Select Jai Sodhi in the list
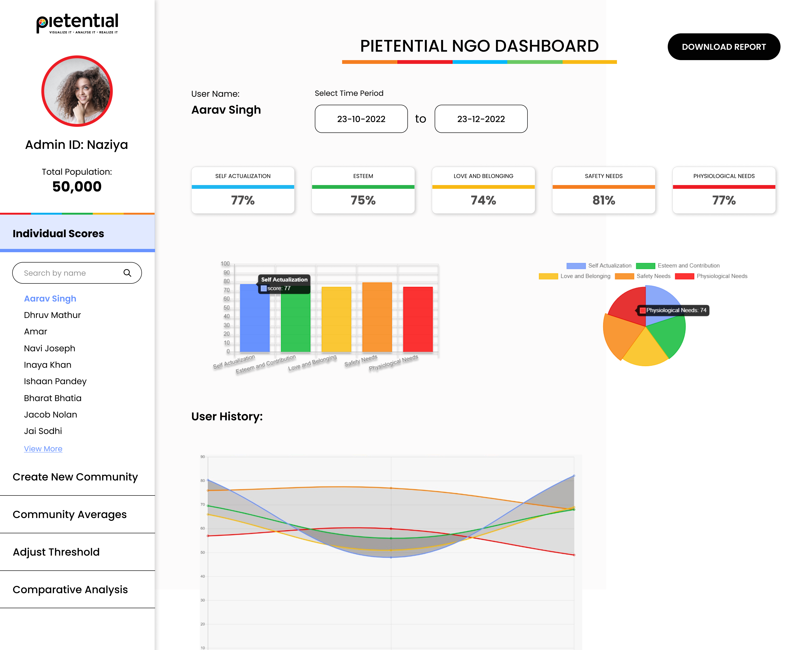 (x=43, y=431)
